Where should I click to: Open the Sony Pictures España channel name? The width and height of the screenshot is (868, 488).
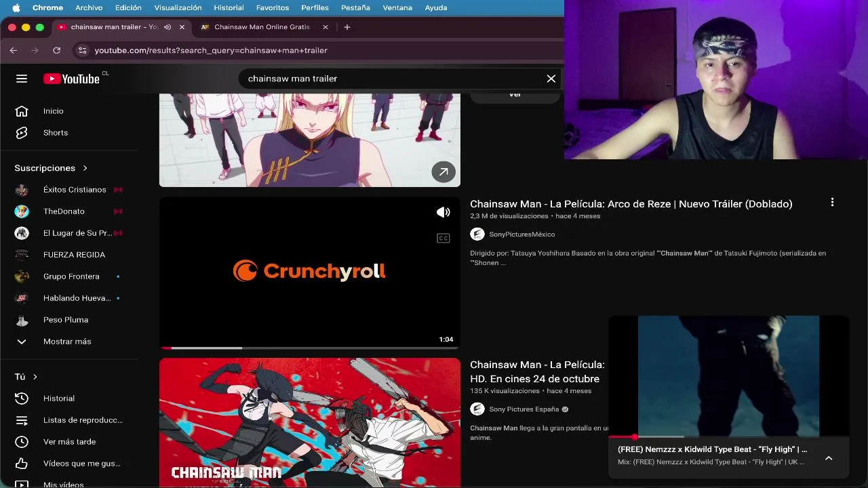[524, 409]
